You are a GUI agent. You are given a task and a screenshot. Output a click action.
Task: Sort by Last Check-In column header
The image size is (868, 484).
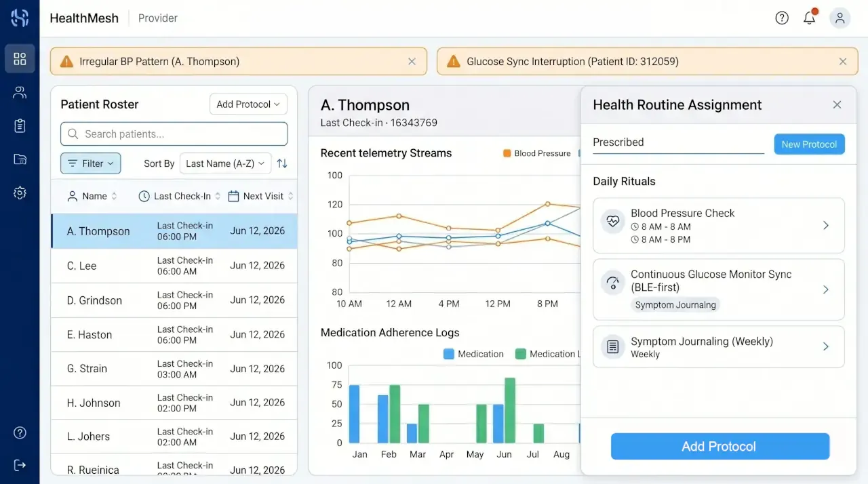[179, 196]
